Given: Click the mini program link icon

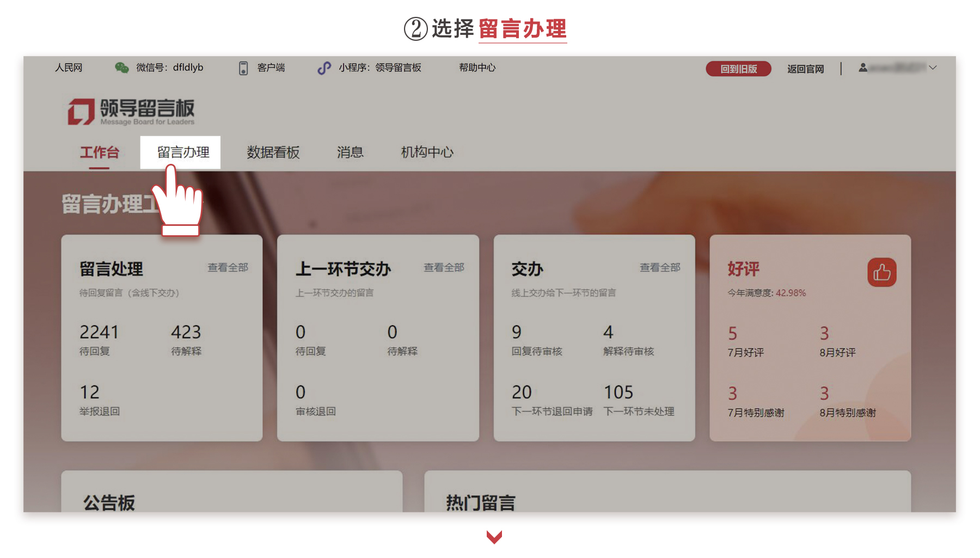Looking at the screenshot, I should coord(324,68).
